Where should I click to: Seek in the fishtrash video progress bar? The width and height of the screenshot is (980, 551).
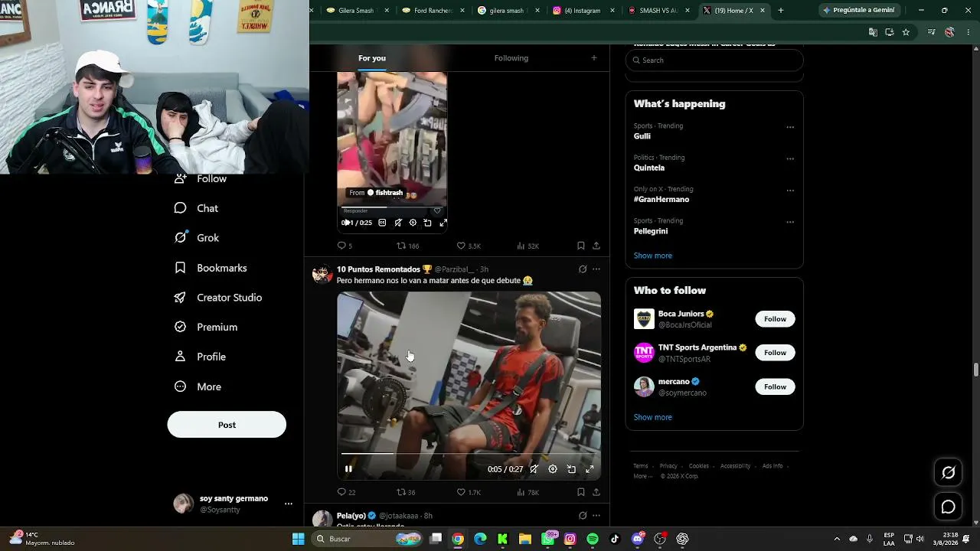click(x=392, y=207)
